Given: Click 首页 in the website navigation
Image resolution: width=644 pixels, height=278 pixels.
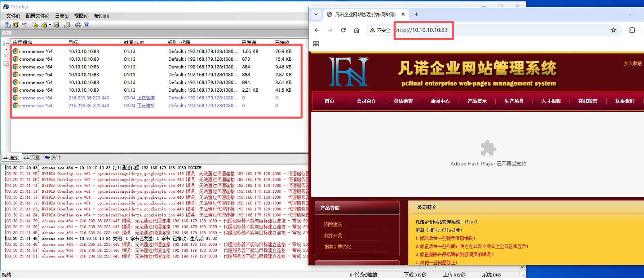Looking at the screenshot, I should (329, 101).
